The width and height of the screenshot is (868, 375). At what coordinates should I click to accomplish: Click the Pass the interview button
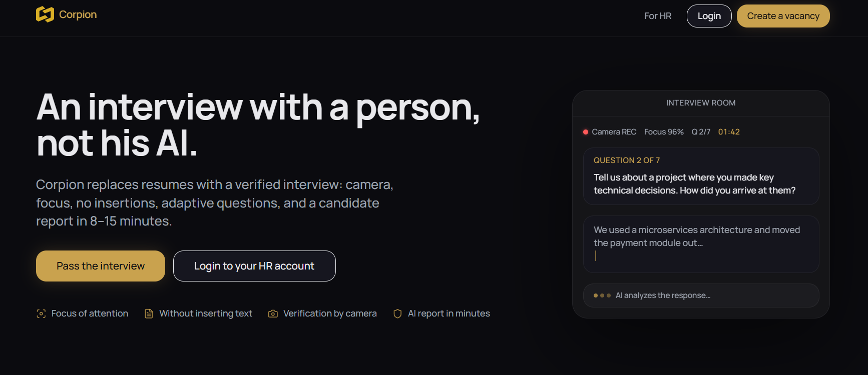(x=101, y=266)
